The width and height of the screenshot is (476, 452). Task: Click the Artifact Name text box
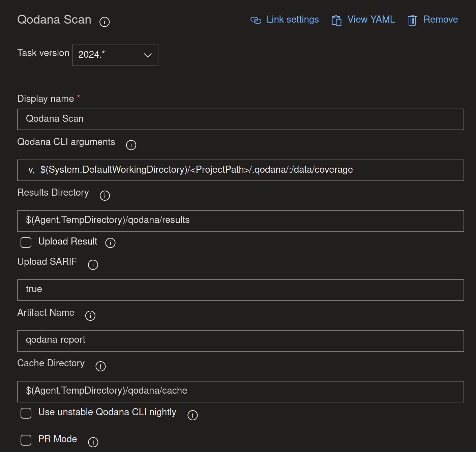pyautogui.click(x=240, y=341)
